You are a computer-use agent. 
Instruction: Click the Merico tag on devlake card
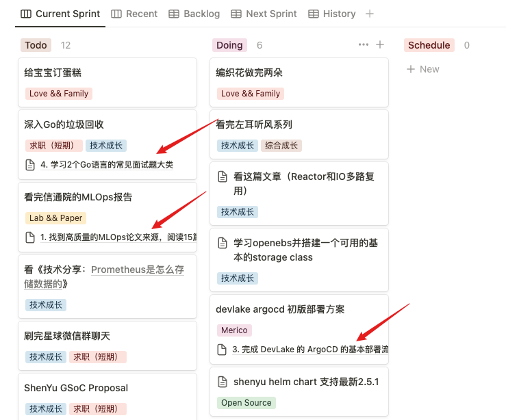(x=234, y=330)
